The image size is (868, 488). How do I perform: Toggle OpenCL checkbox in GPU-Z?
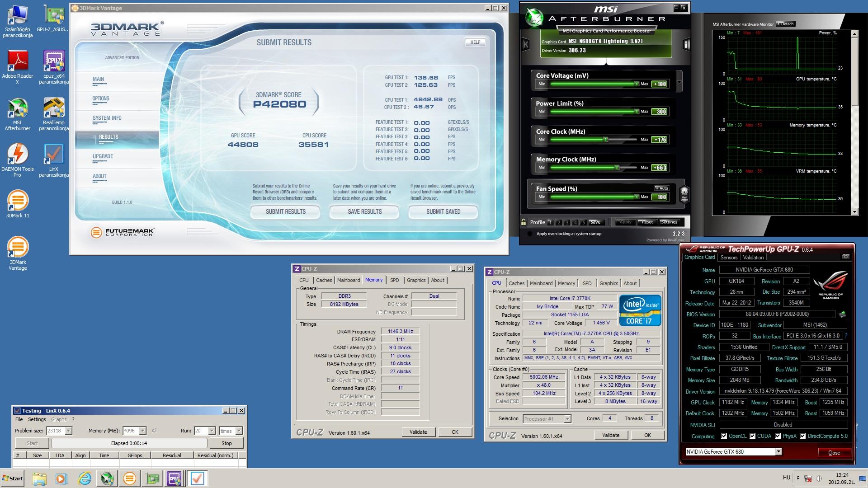724,436
